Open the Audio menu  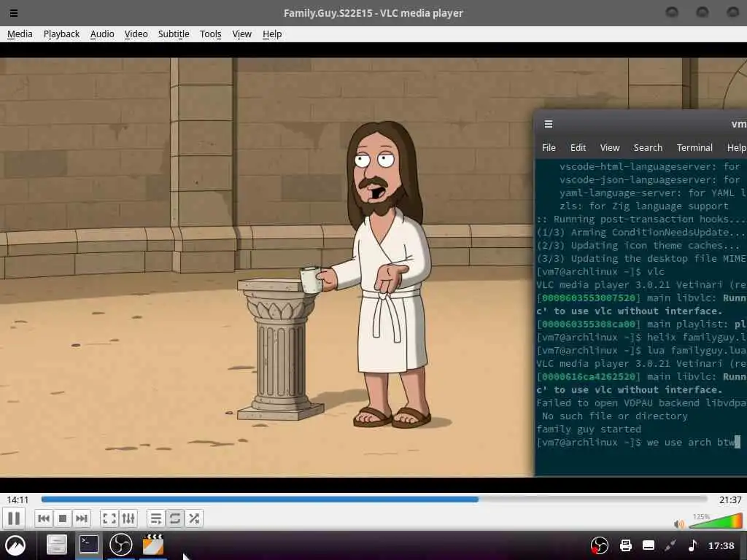(102, 34)
